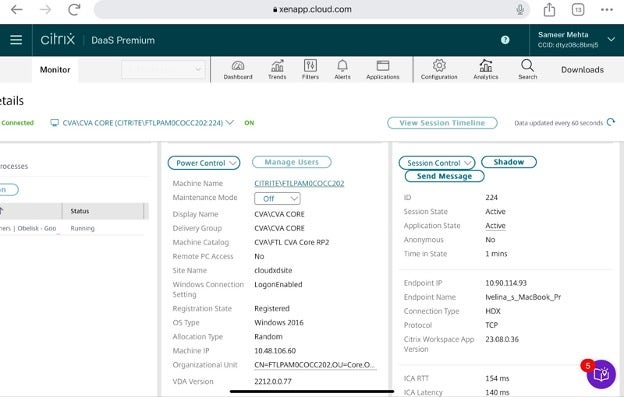
Task: Open the Power Control dropdown
Action: point(204,163)
